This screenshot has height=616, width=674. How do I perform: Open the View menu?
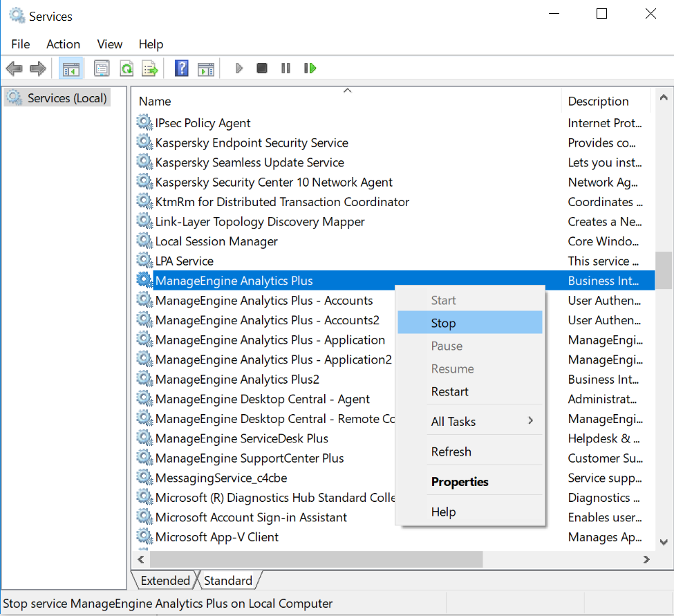(109, 44)
